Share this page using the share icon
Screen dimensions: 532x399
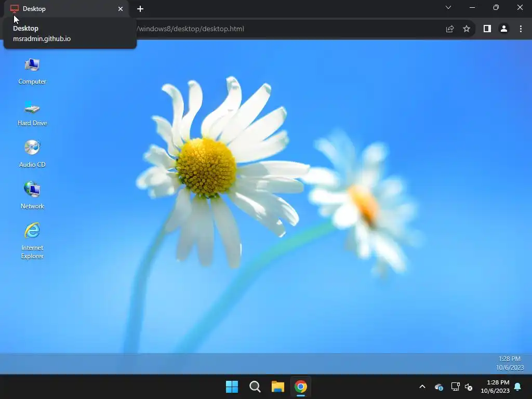(450, 29)
